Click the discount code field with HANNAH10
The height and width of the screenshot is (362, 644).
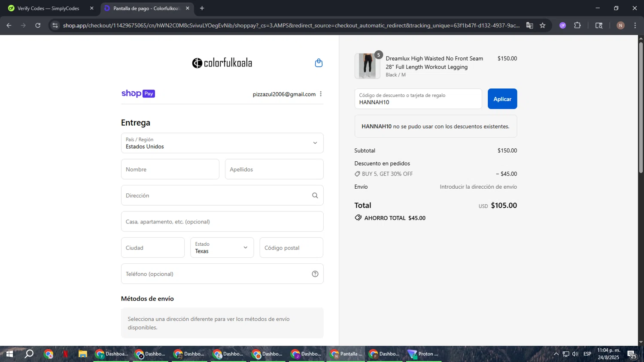pos(418,99)
